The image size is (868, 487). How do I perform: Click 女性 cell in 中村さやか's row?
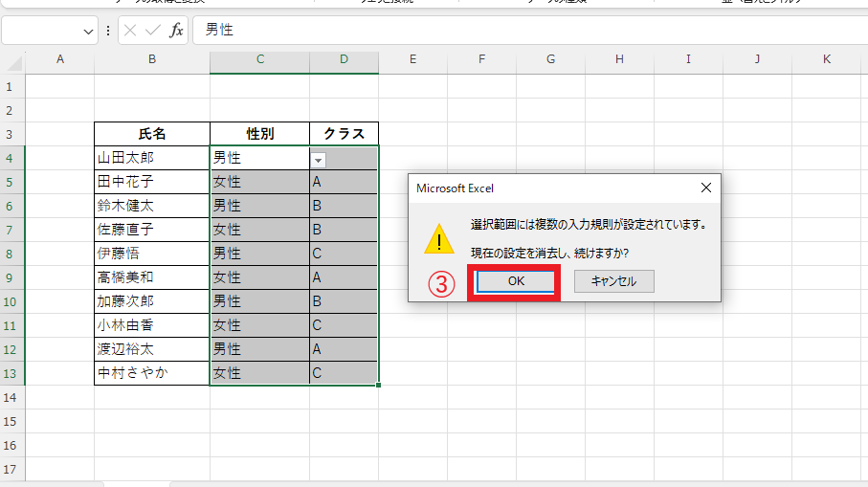click(x=260, y=373)
